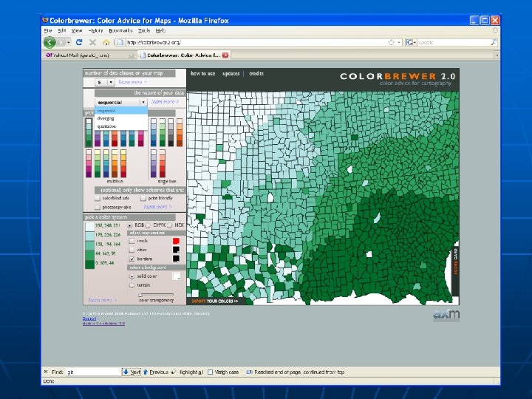Viewport: 532px width, 399px height.
Task: Go back with the green Back arrow
Action: [x=50, y=42]
